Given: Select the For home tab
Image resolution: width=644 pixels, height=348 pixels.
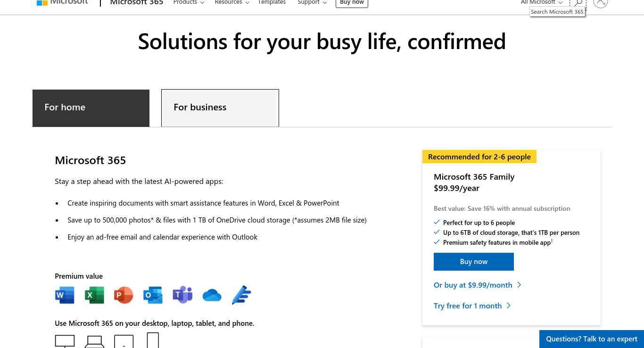Looking at the screenshot, I should pyautogui.click(x=91, y=108).
